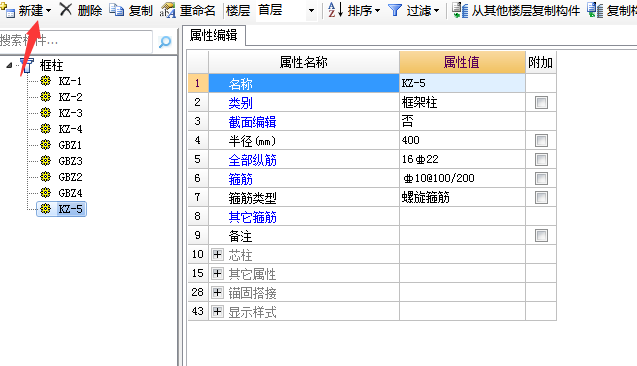Click the 属性值 column header

pyautogui.click(x=462, y=62)
